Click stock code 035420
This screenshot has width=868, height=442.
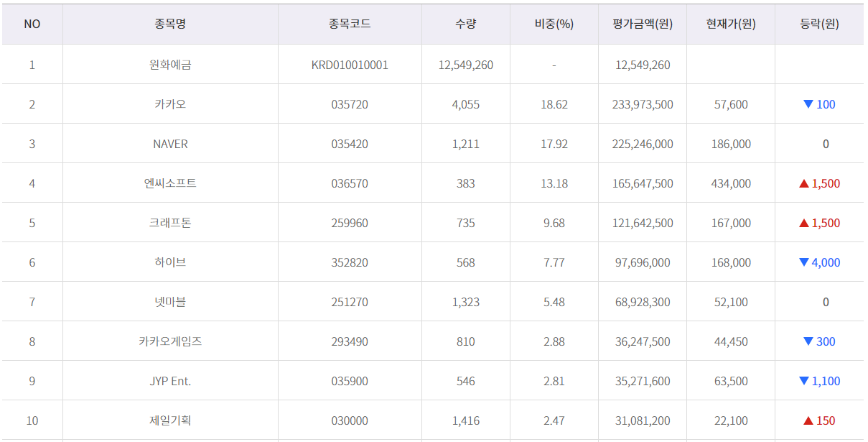[x=350, y=144]
